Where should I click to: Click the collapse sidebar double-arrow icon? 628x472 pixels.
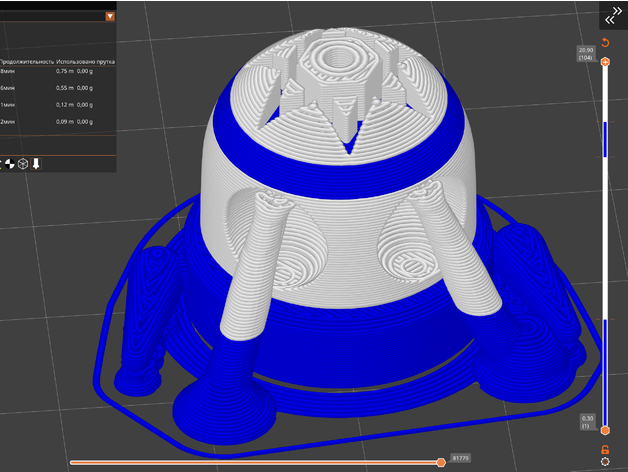(x=611, y=16)
